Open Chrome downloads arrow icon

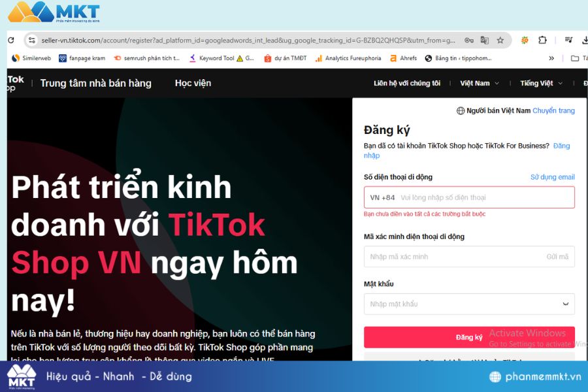click(x=585, y=40)
